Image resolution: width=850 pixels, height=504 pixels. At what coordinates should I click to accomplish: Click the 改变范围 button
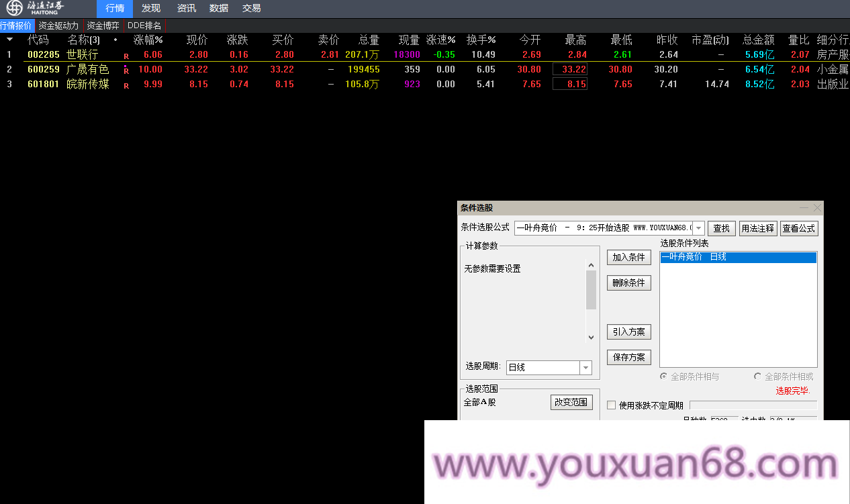point(571,402)
